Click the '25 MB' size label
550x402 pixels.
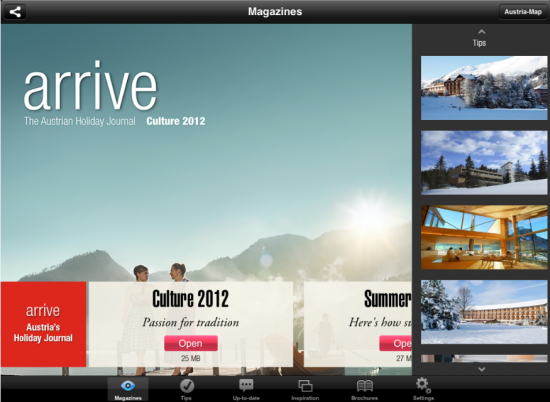click(190, 359)
